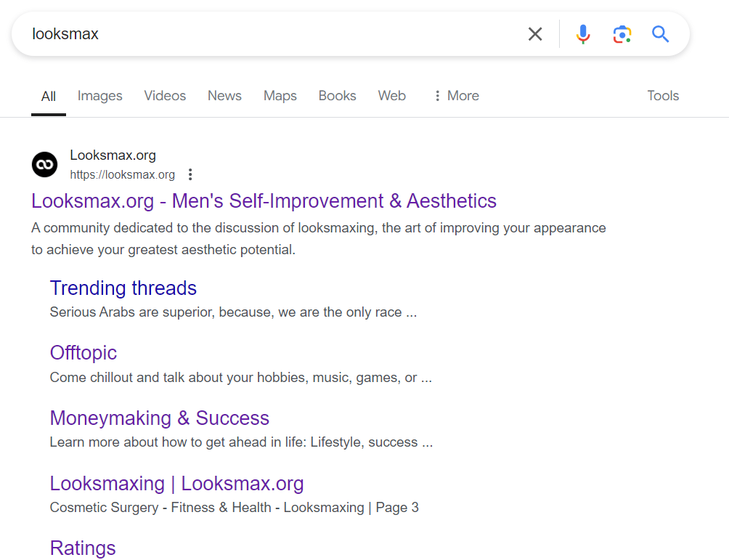Start voice search with the microphone icon
This screenshot has width=729, height=560.
click(583, 34)
